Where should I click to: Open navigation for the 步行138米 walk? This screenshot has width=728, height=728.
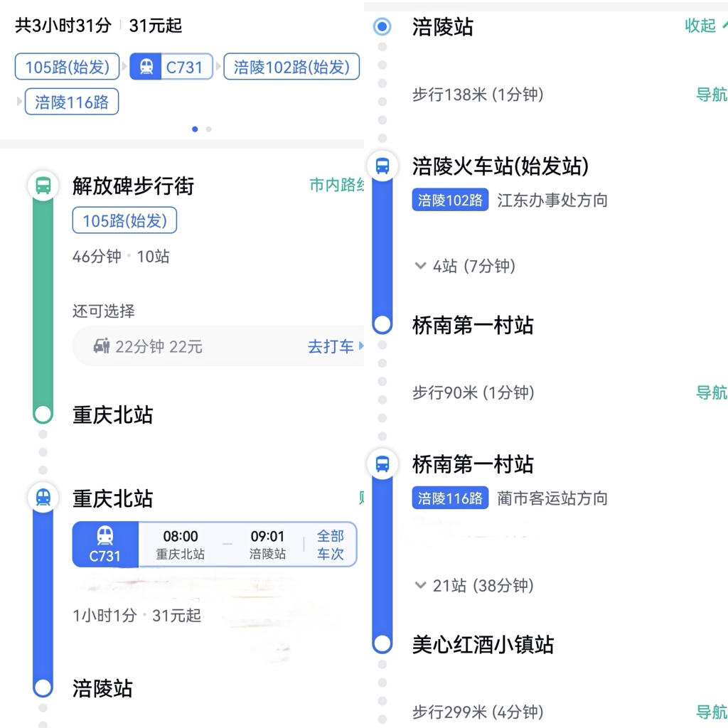pyautogui.click(x=711, y=95)
